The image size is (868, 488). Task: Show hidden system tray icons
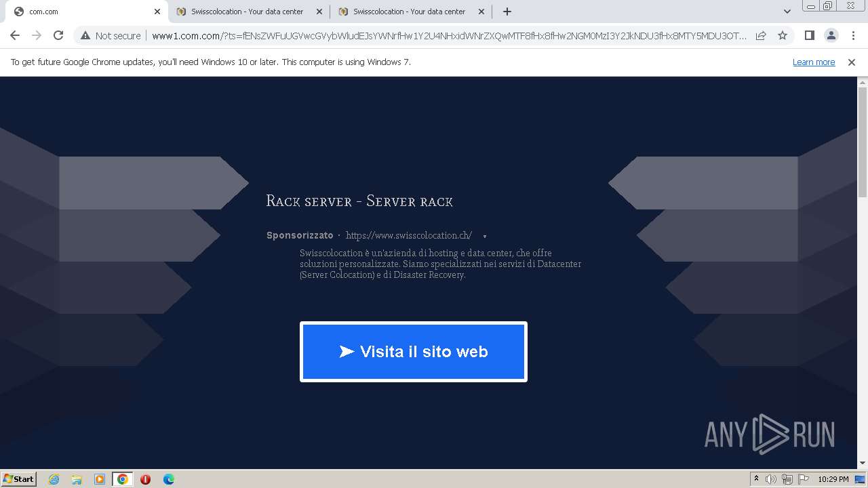[x=756, y=479]
